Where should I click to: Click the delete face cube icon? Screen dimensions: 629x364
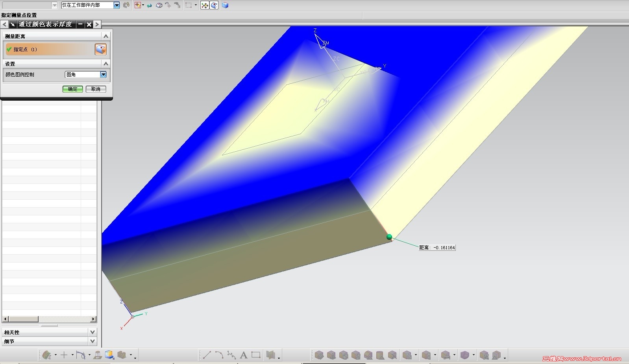(392, 355)
